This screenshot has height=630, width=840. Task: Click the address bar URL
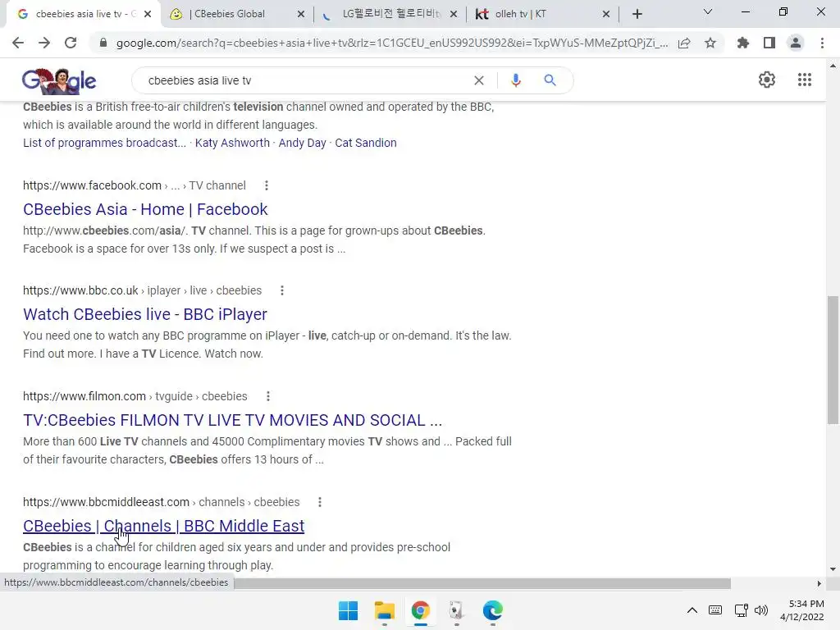pos(392,43)
